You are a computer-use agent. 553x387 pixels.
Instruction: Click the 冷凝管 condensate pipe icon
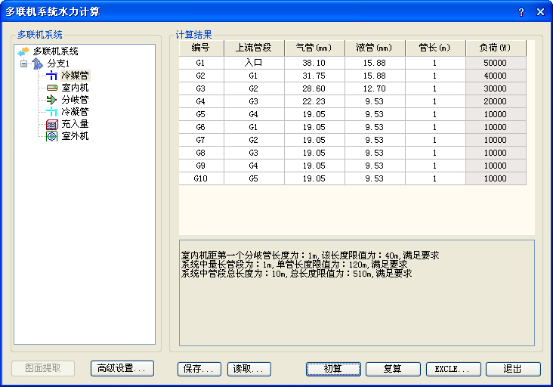click(x=51, y=112)
